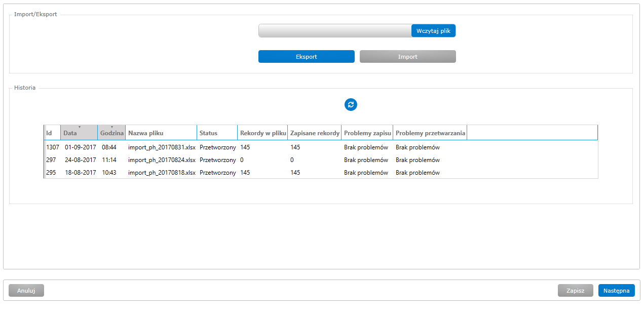This screenshot has height=318, width=644.
Task: Click the Problemy zapisu column header
Action: 367,133
